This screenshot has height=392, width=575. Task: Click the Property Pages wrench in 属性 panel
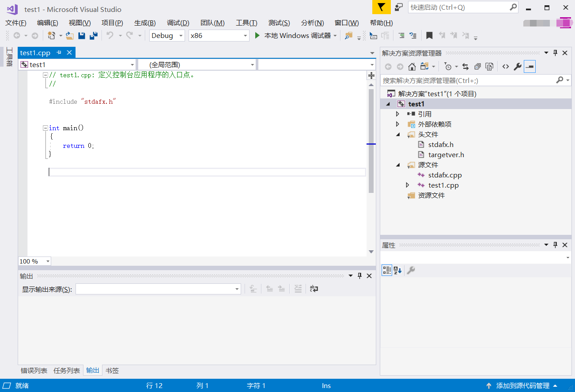pos(411,270)
